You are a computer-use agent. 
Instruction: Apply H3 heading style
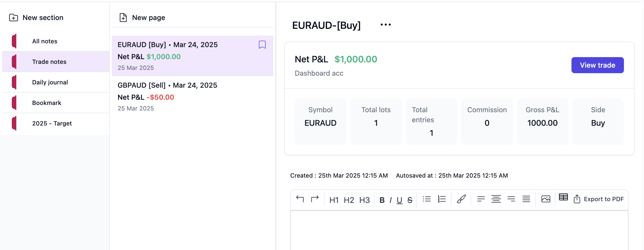click(x=364, y=200)
